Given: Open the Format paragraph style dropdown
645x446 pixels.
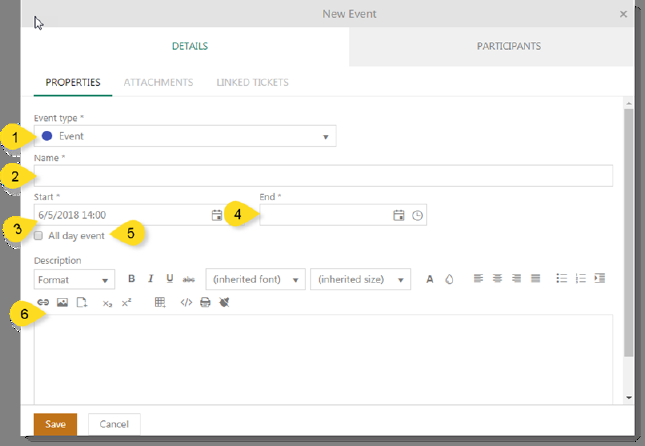Looking at the screenshot, I should (x=74, y=280).
